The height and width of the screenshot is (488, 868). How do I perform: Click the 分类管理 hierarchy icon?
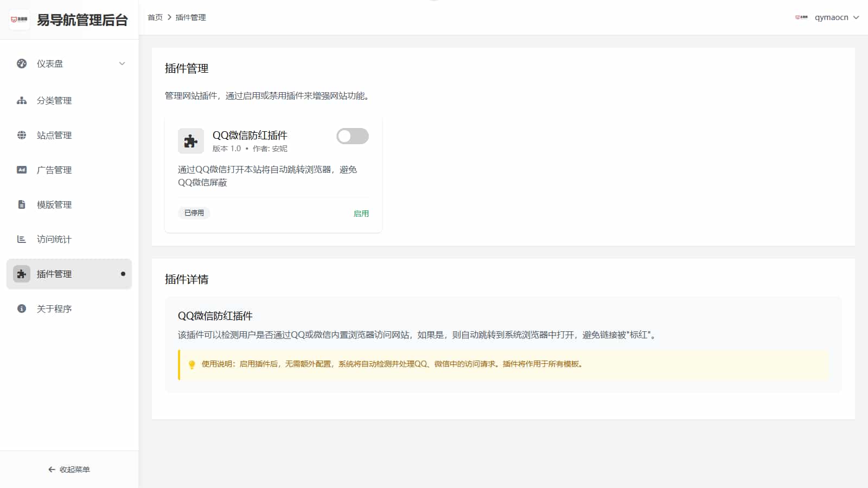pos(22,100)
